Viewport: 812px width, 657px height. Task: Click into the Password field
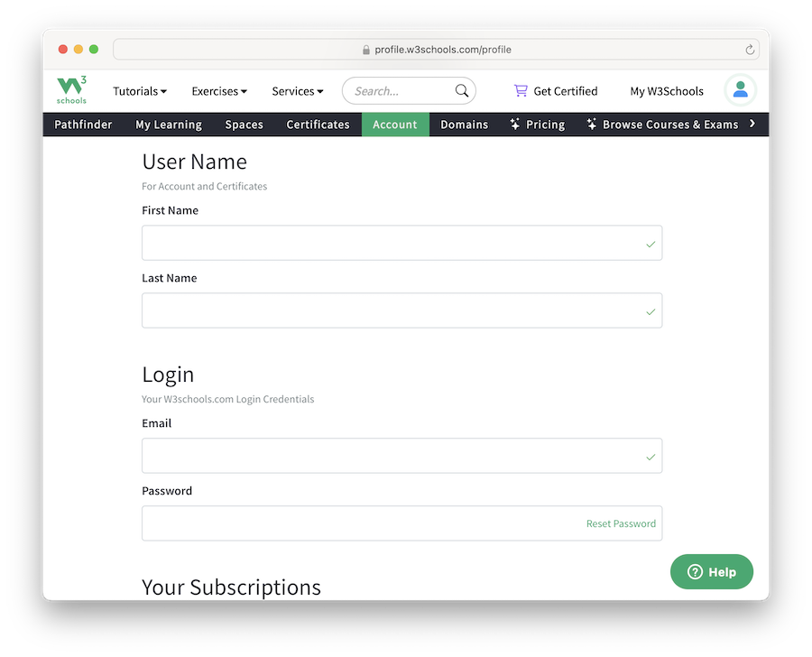401,523
